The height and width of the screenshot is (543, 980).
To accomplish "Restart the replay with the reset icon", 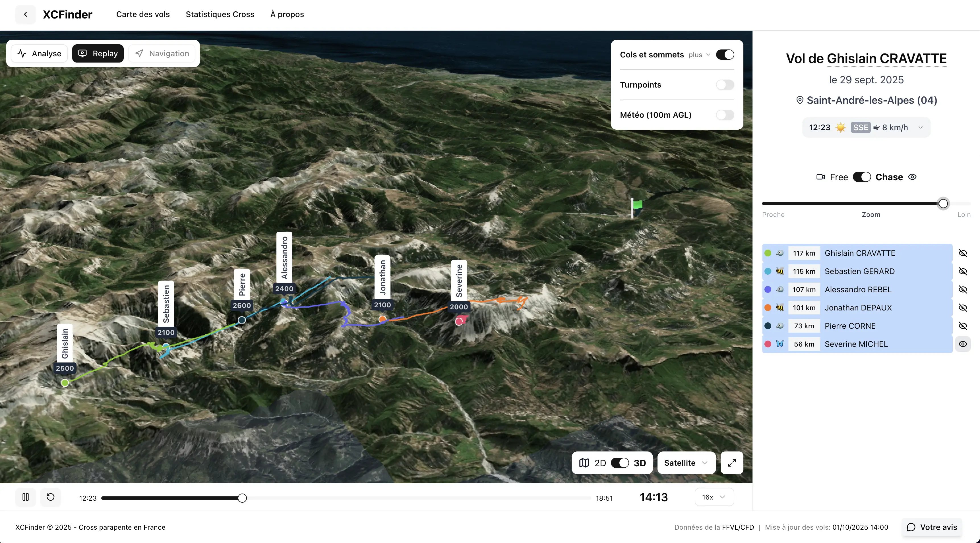I will (x=51, y=497).
